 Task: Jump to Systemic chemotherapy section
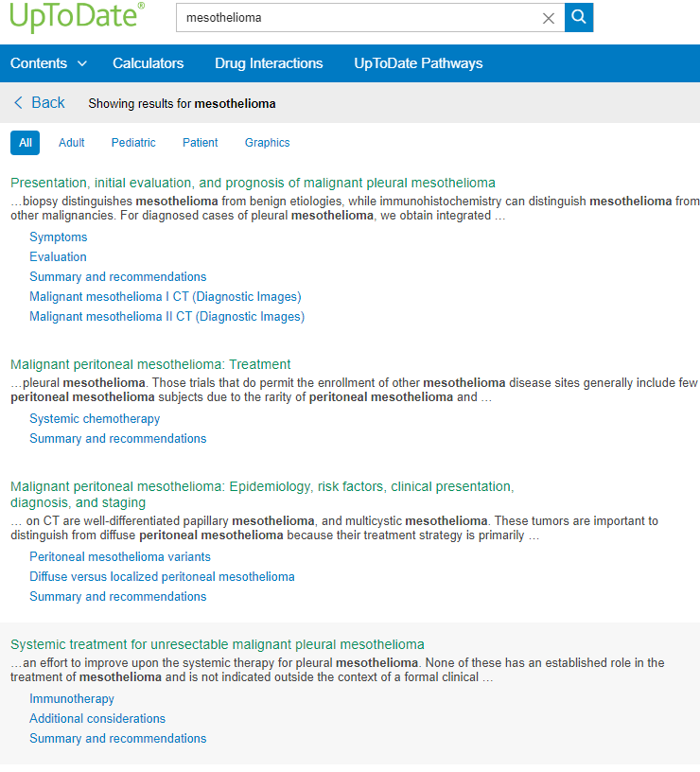click(x=95, y=418)
